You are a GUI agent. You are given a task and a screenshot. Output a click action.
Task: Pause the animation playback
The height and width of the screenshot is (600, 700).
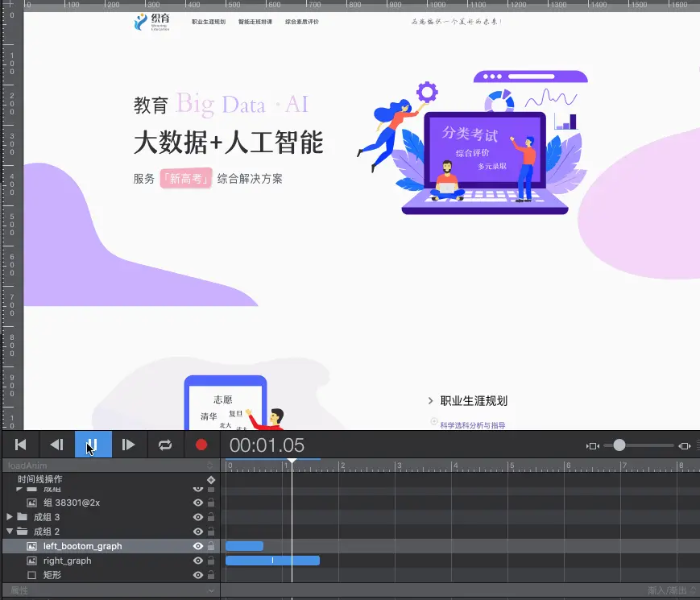coord(93,445)
